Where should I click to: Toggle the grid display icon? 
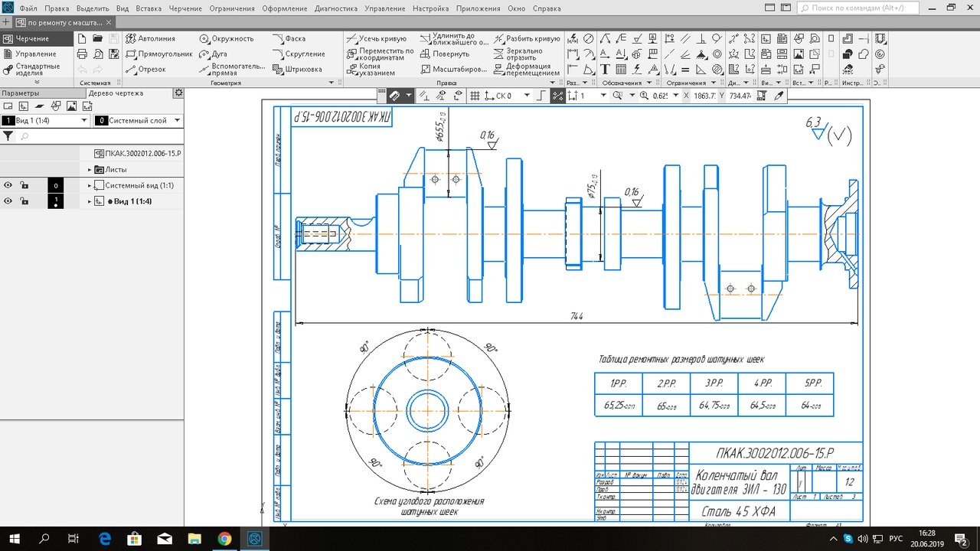pos(475,96)
